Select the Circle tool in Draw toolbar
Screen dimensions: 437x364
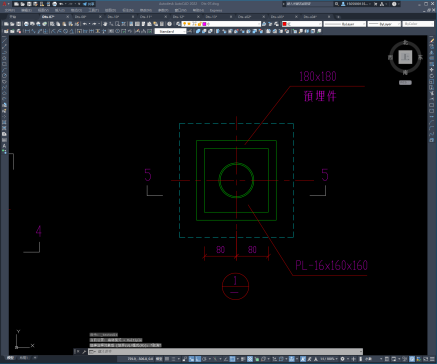pos(4,75)
